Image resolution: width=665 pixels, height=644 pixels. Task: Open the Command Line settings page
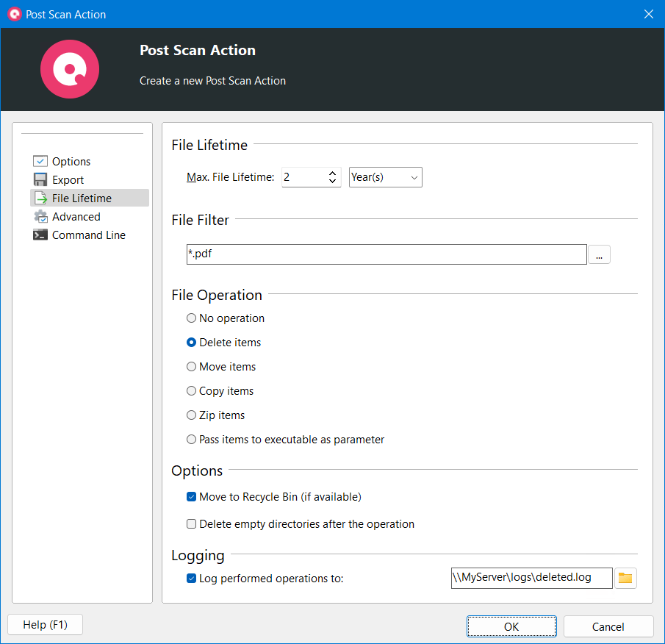pos(88,235)
